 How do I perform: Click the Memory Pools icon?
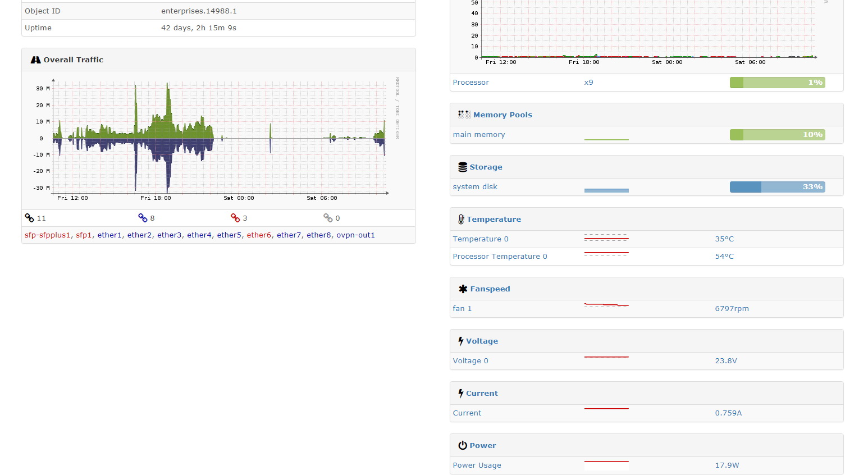click(x=464, y=115)
